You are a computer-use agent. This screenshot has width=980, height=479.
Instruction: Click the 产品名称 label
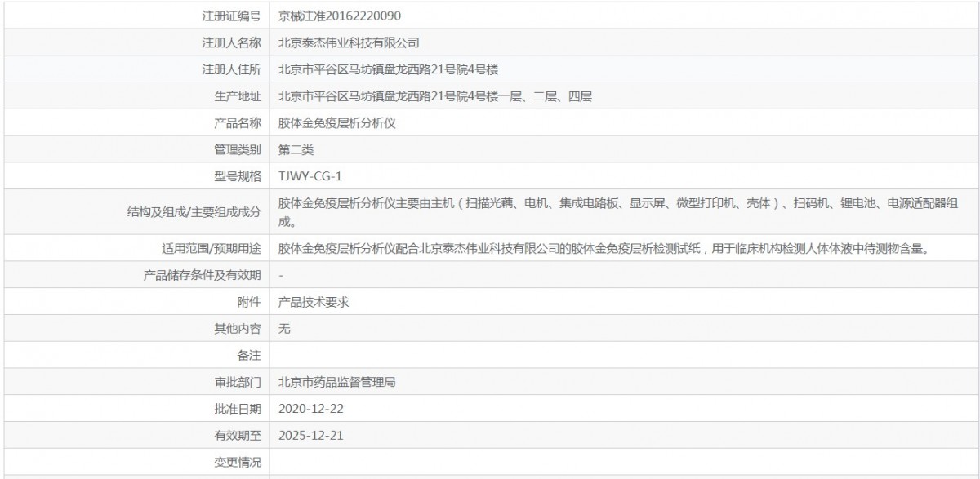[237, 123]
